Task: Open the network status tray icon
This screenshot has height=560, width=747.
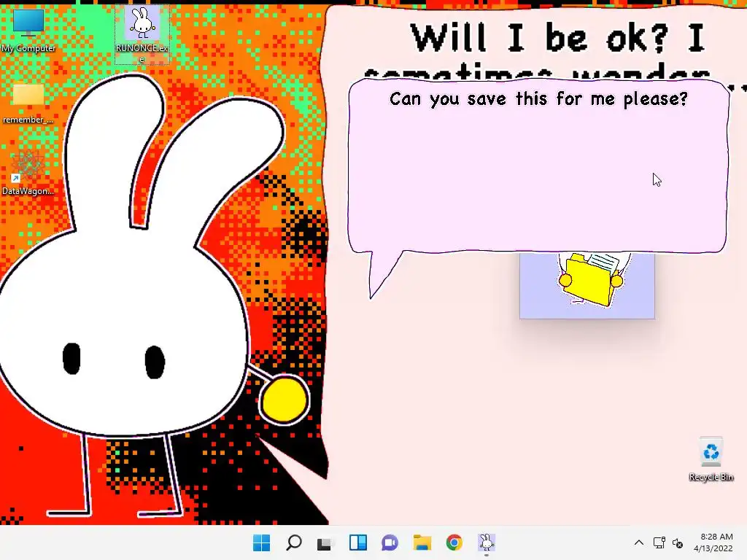Action: pos(659,542)
